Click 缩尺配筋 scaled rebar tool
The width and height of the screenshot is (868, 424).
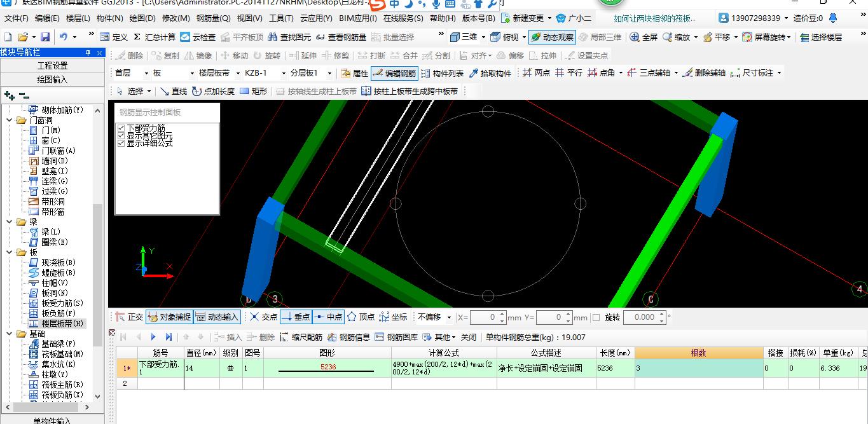coord(301,337)
